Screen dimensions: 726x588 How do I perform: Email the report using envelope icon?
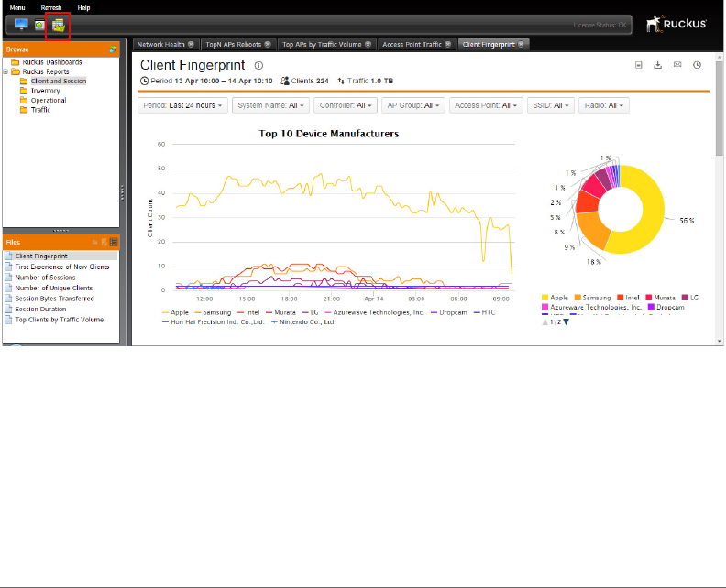677,65
